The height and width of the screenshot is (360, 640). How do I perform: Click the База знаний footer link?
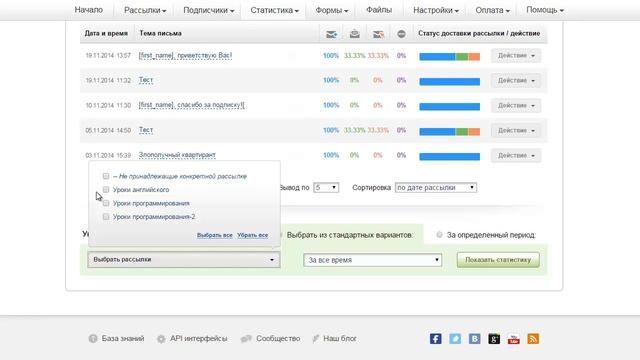(123, 338)
